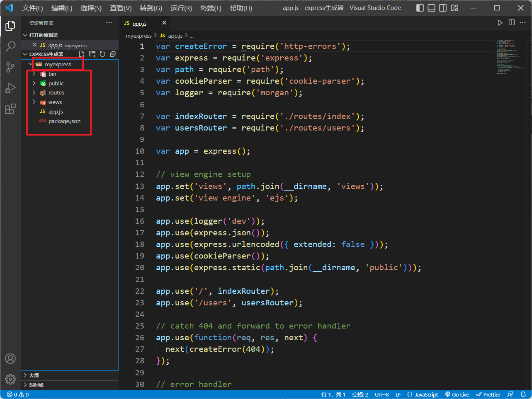Viewport: 532px width, 399px height.
Task: Collapse all folders in explorer
Action: coord(113,54)
